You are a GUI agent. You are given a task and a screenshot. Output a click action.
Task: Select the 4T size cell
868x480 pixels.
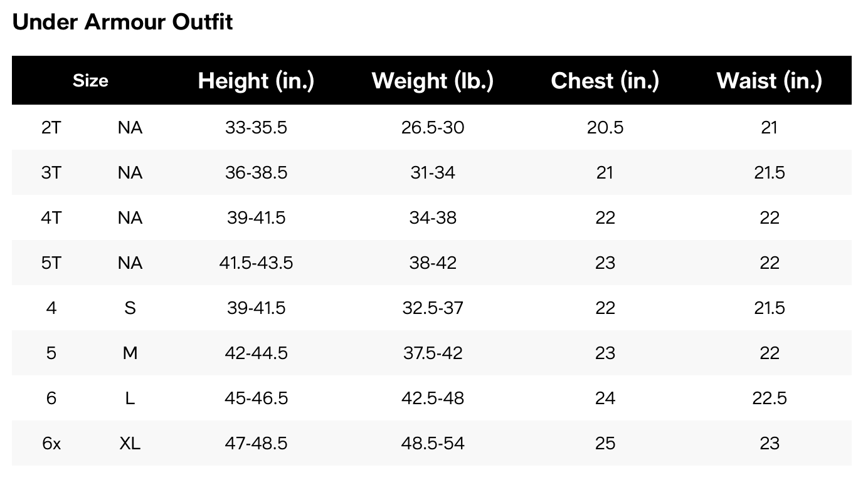(x=51, y=217)
